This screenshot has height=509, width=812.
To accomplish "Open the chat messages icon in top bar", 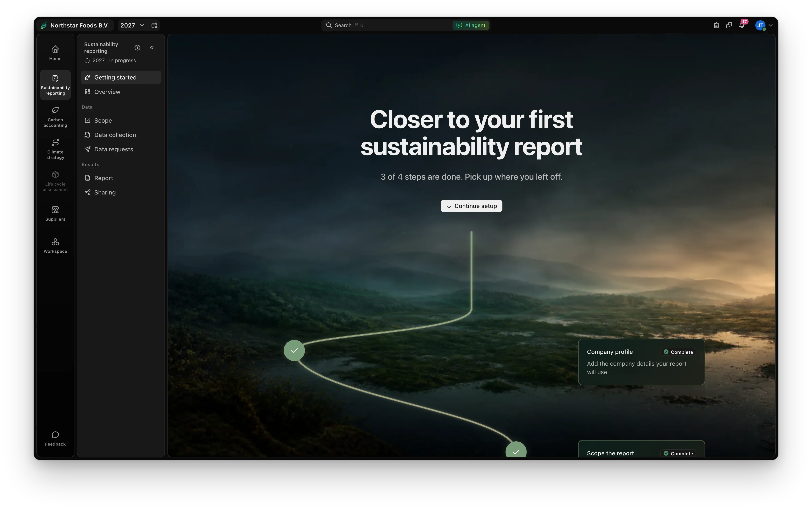I will [729, 25].
